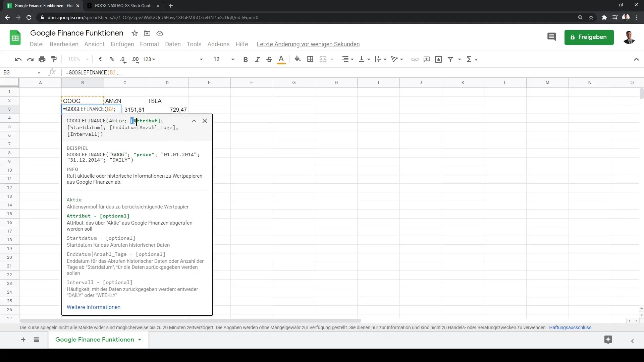Click the create filter icon
Image resolution: width=644 pixels, height=362 pixels.
point(450,59)
